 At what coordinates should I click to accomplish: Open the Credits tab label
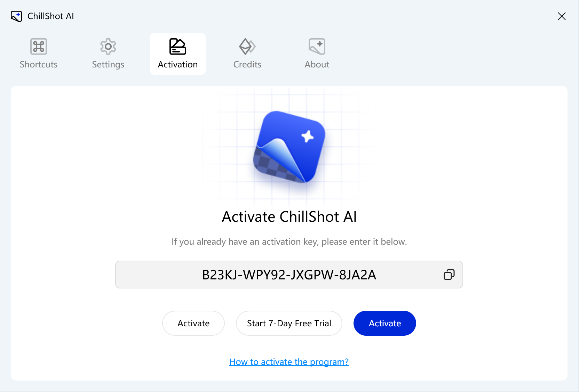(247, 65)
